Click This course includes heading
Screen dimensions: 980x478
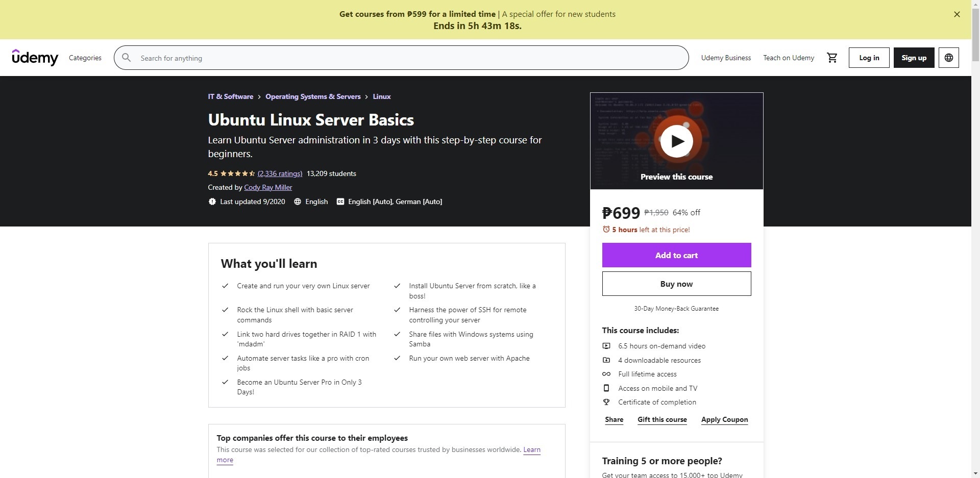[641, 330]
